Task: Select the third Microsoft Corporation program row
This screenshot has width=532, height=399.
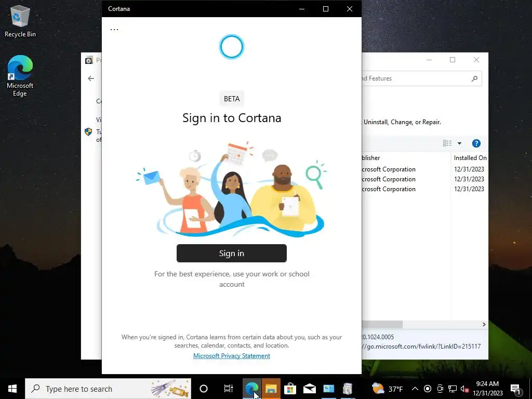Action: point(389,189)
